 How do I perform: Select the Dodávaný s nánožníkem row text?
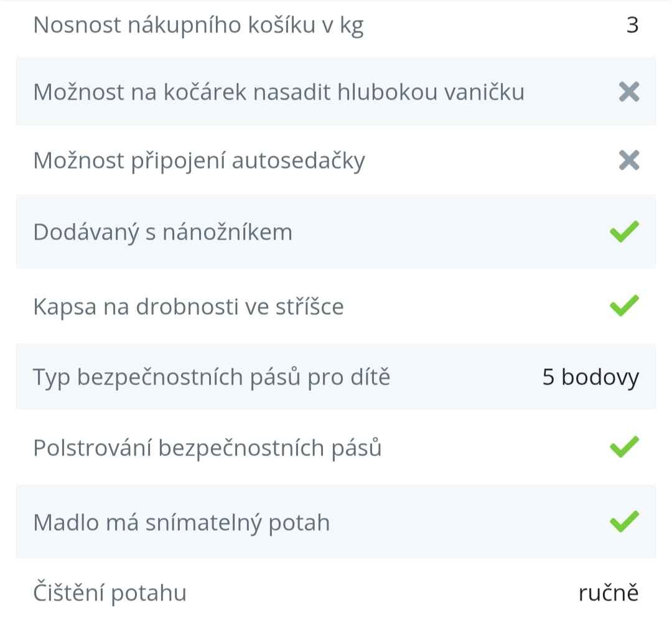point(162,232)
